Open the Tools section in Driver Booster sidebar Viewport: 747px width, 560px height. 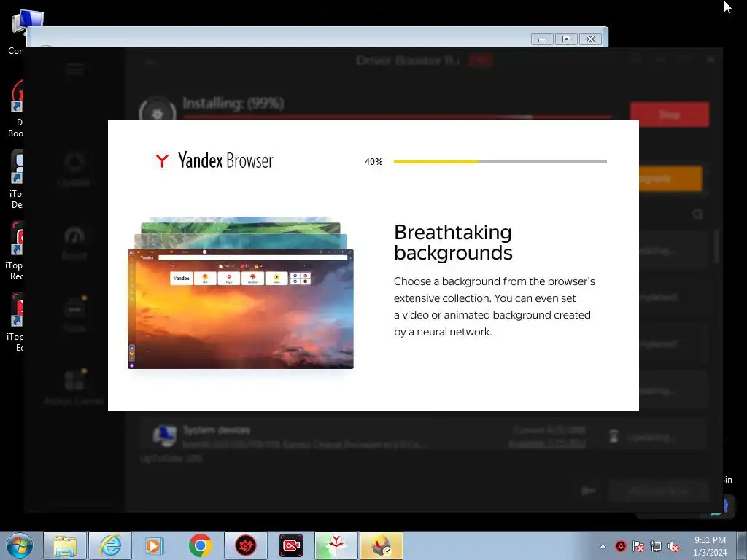(x=74, y=314)
